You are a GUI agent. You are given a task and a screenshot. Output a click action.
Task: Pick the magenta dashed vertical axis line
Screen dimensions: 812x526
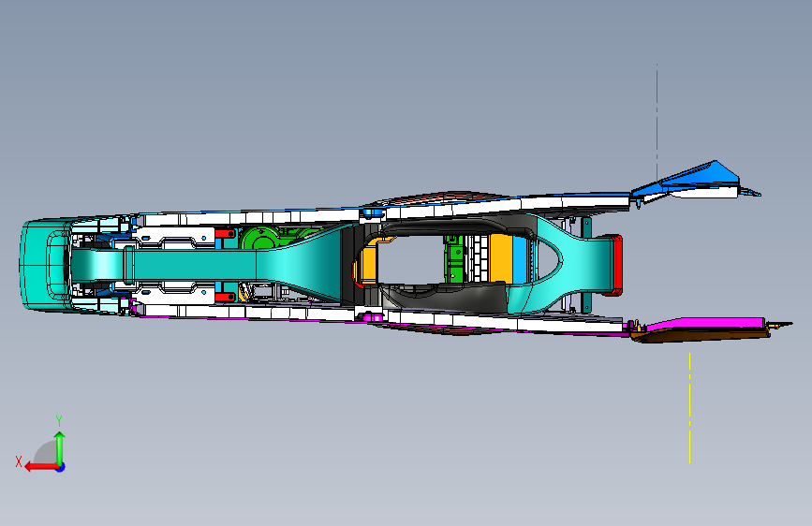click(657, 123)
